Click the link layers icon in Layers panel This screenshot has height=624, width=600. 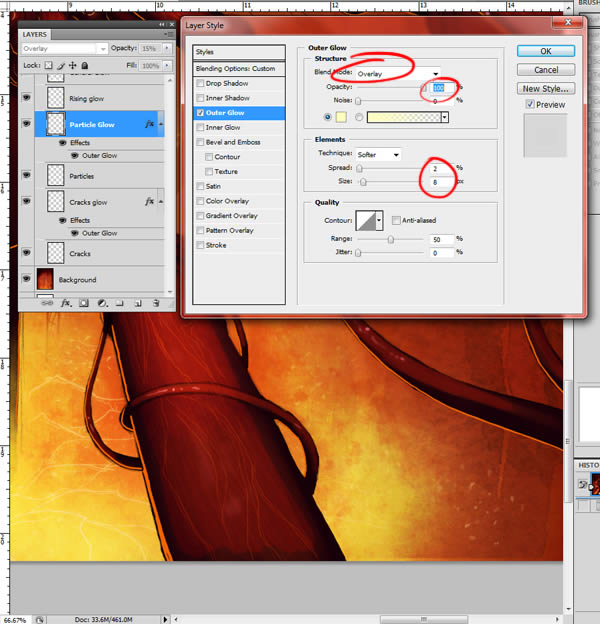click(47, 303)
